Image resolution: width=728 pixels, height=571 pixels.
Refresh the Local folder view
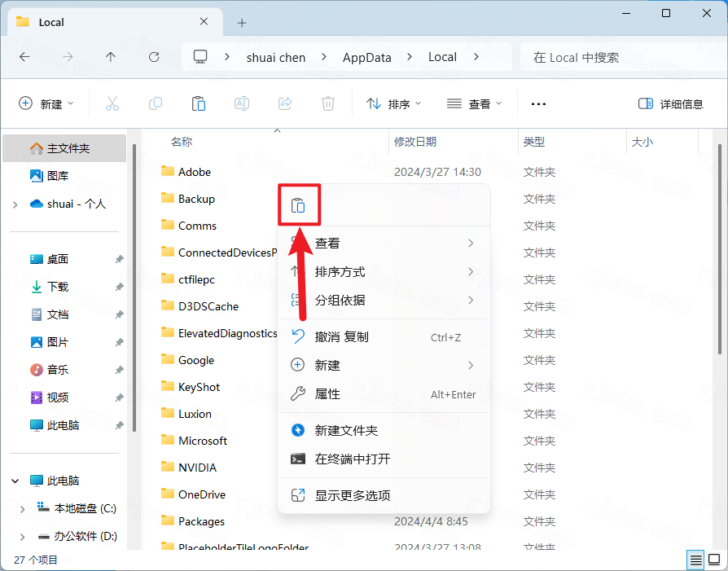[154, 57]
